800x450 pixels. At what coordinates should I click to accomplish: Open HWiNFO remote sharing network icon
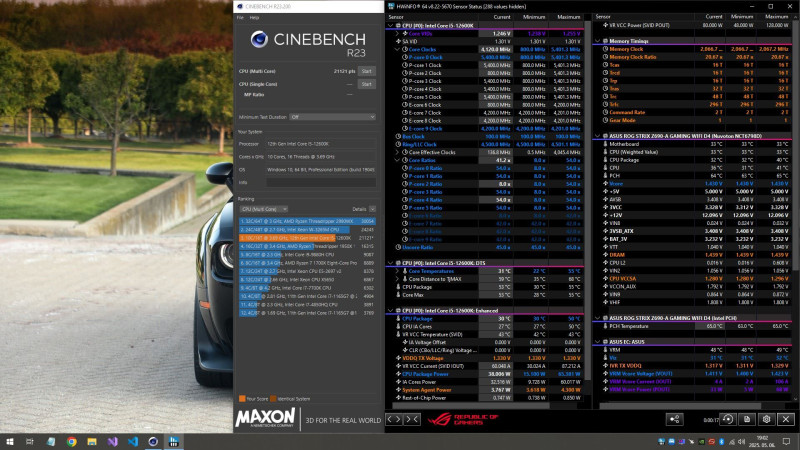674,419
